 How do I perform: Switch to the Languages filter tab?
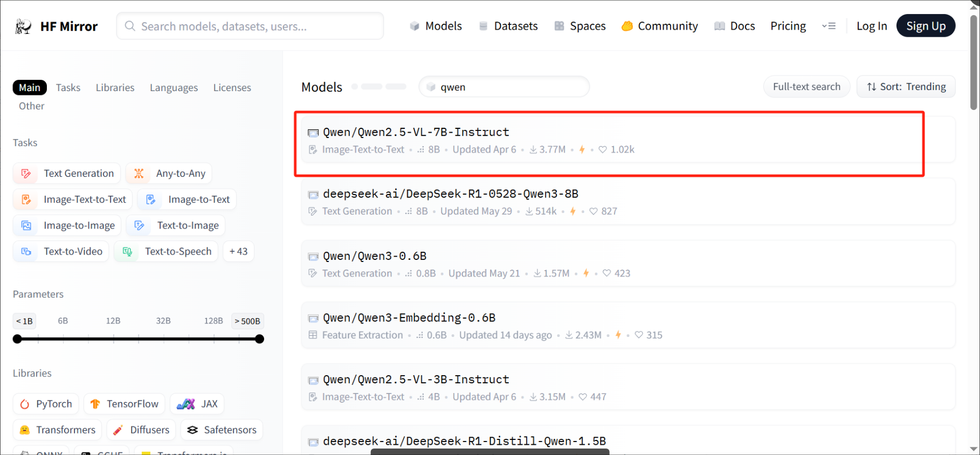click(174, 88)
